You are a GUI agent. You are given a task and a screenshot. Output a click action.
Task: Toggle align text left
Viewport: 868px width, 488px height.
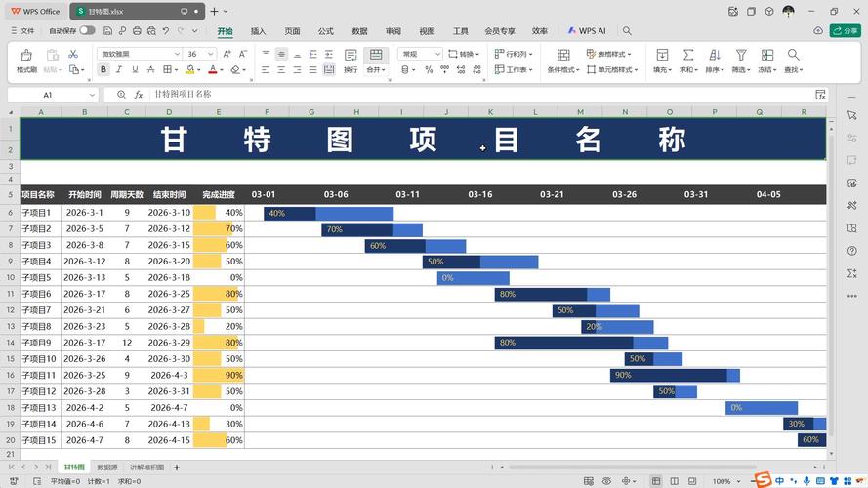(x=266, y=69)
